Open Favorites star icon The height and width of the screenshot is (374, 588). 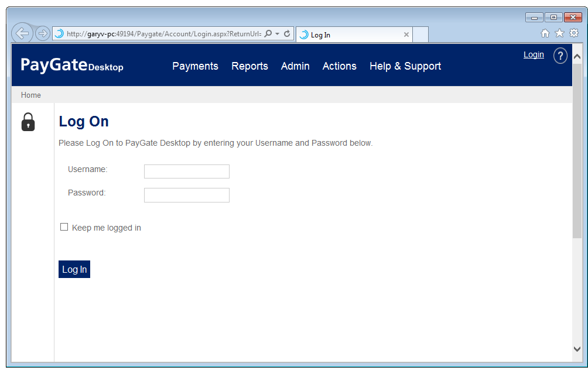(x=559, y=33)
